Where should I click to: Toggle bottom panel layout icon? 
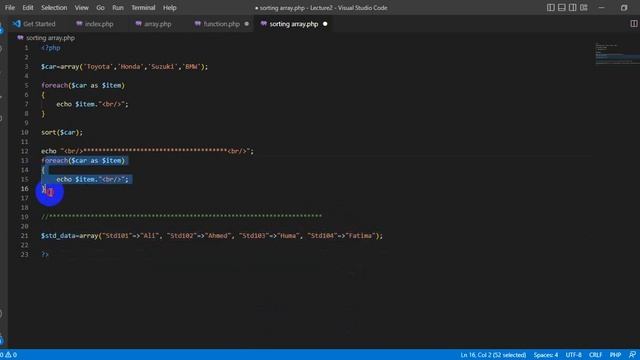coord(562,8)
